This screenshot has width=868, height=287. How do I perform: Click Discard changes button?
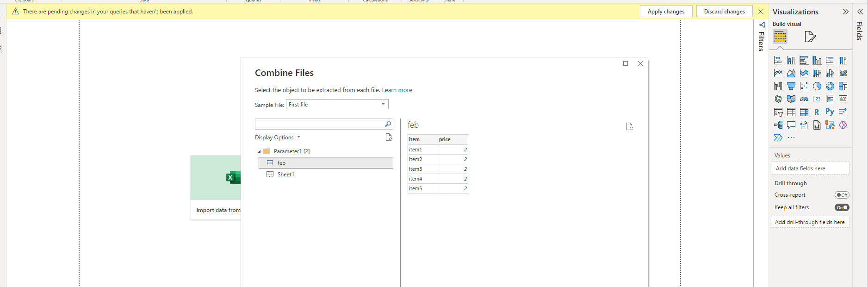click(724, 12)
